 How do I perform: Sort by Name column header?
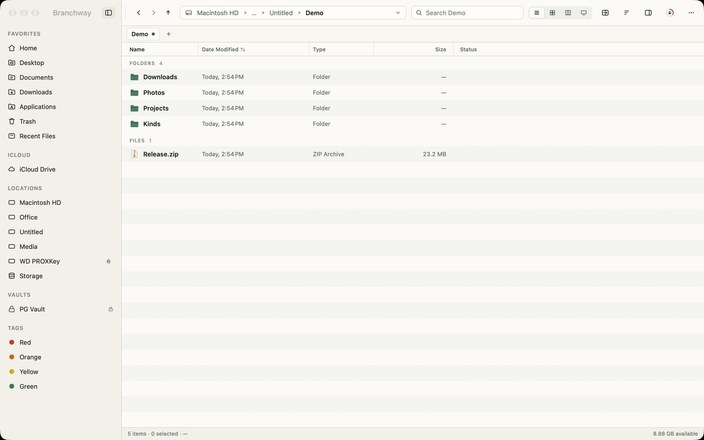point(137,49)
